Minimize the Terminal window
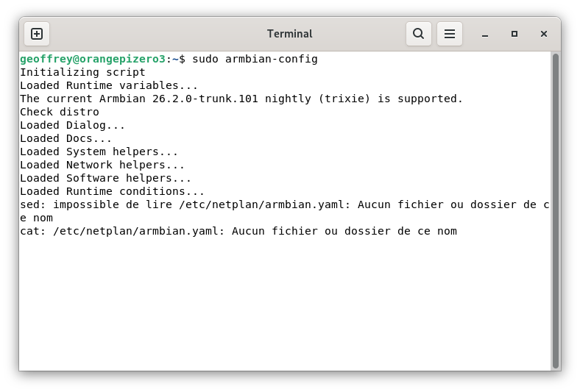 485,34
